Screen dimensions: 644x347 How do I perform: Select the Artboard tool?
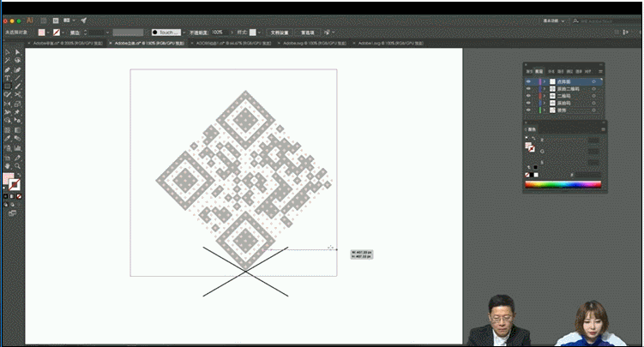[x=8, y=158]
